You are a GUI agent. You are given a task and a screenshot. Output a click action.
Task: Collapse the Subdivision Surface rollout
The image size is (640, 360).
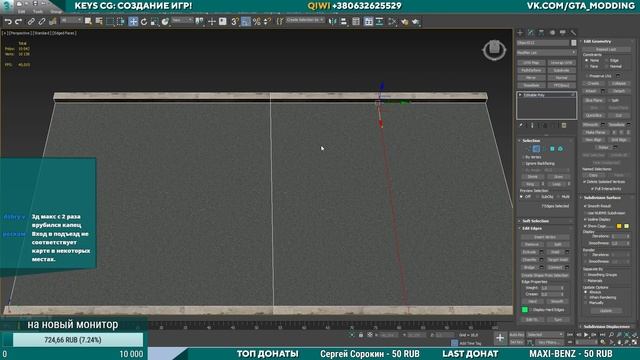[x=607, y=198]
